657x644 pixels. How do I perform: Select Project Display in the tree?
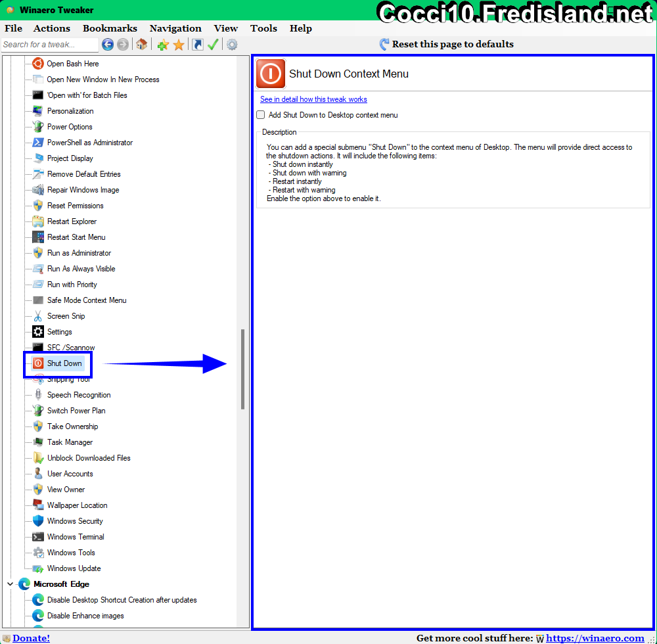(70, 158)
